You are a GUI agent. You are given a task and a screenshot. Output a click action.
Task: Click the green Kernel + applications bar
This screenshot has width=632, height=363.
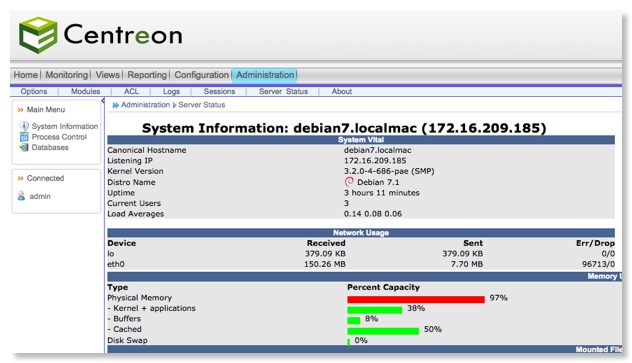[x=374, y=310]
